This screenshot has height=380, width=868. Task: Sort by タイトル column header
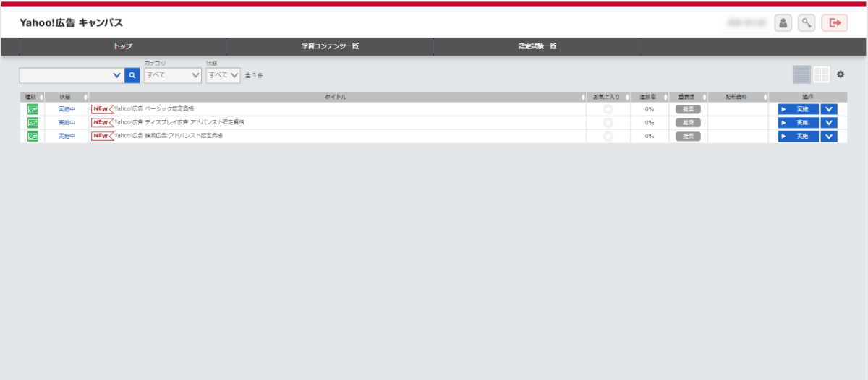click(337, 97)
